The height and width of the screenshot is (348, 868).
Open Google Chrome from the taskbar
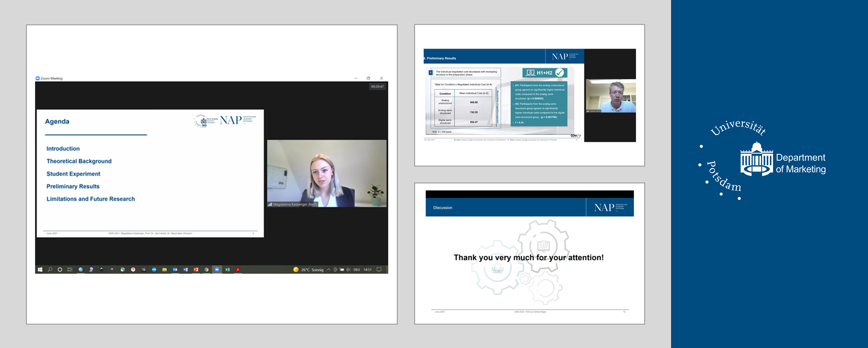pos(206,269)
